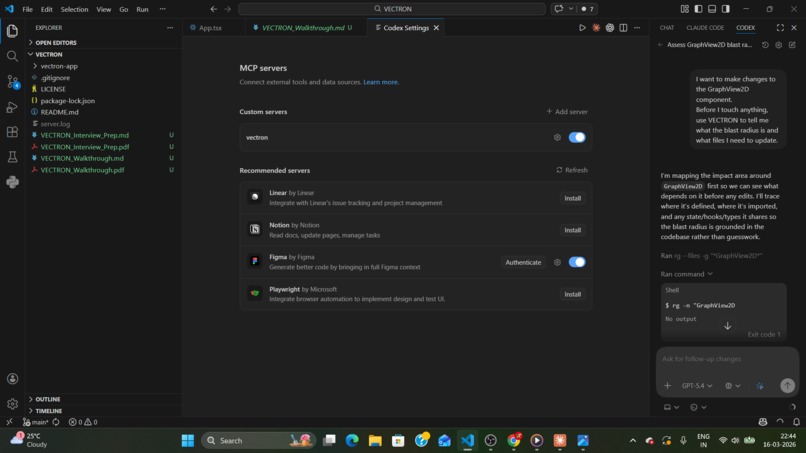The height and width of the screenshot is (453, 806).
Task: Open the Run and Debug view
Action: 12,107
